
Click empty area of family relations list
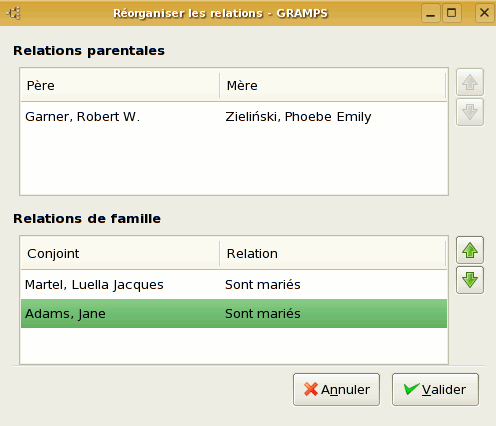pyautogui.click(x=234, y=346)
